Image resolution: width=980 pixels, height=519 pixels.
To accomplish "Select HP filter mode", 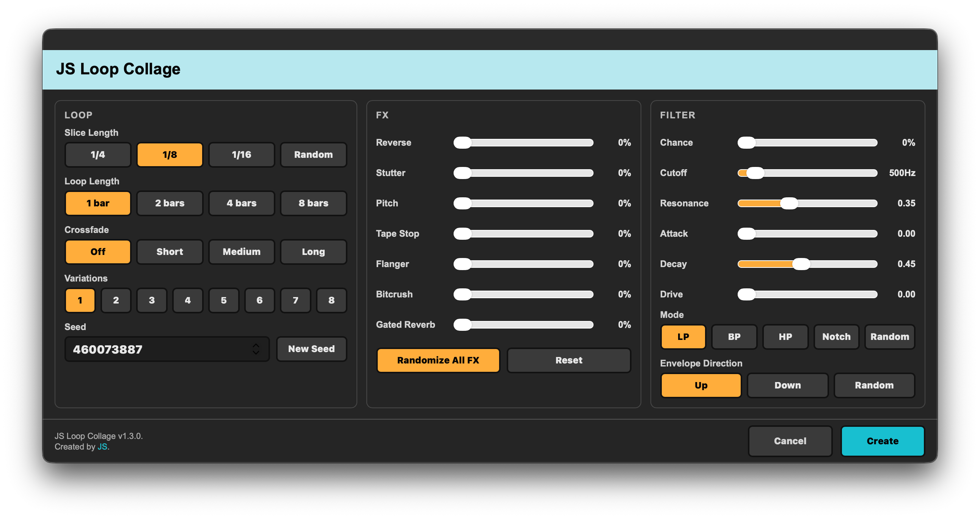I will click(785, 337).
